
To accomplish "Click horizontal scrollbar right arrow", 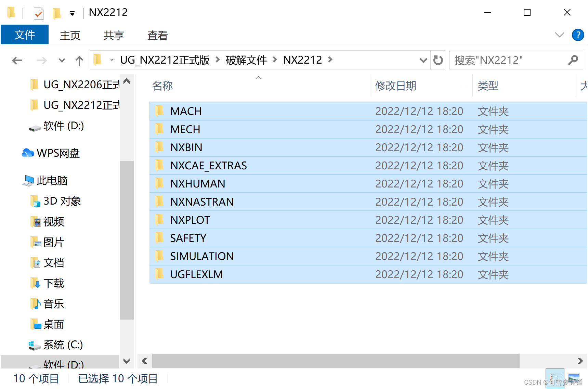I will 580,361.
